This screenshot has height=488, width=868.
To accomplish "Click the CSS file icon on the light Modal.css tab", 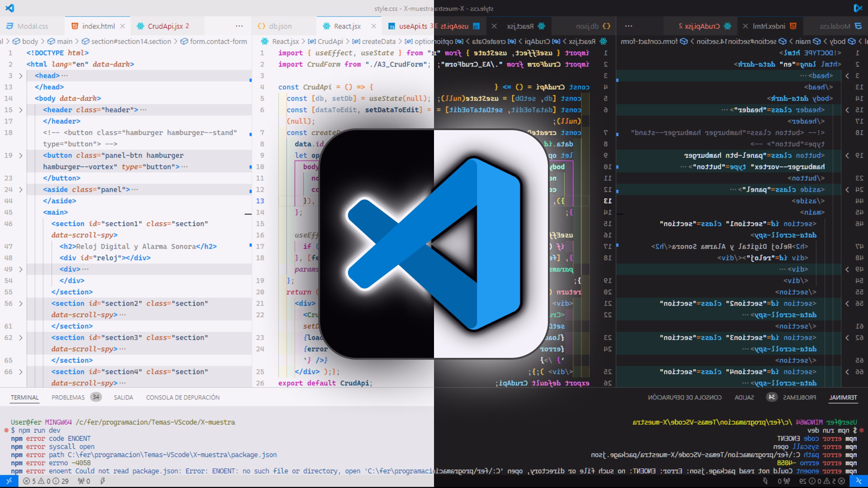I will coord(9,26).
